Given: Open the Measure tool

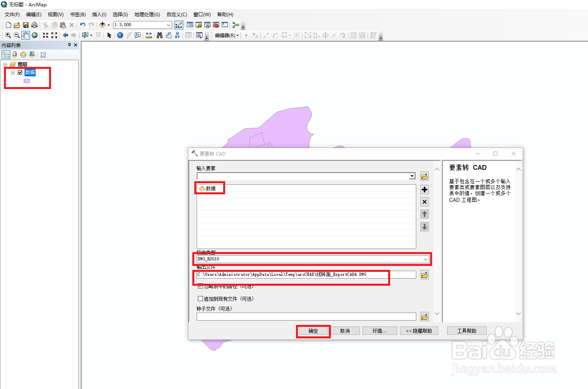Looking at the screenshot, I should 148,35.
